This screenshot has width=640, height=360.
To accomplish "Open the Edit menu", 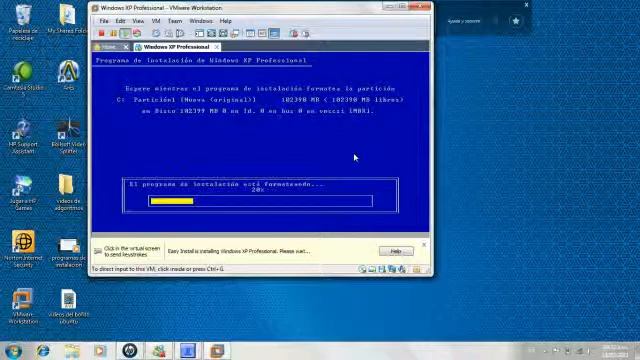I will [120, 21].
